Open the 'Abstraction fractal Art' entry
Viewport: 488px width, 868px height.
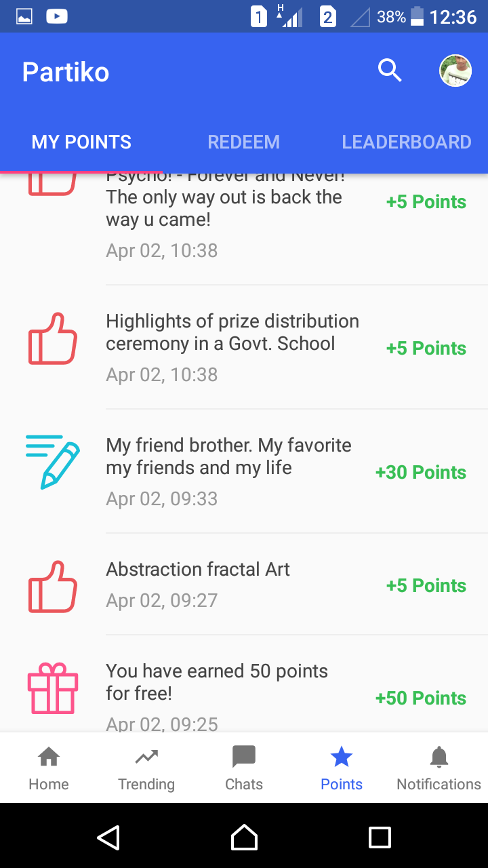(198, 570)
